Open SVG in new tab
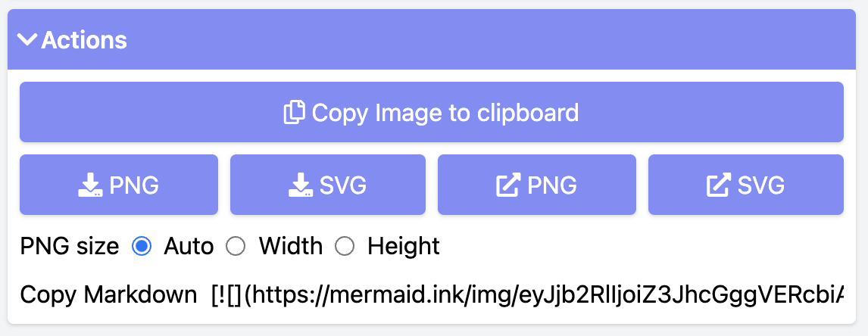The width and height of the screenshot is (868, 336). [745, 185]
